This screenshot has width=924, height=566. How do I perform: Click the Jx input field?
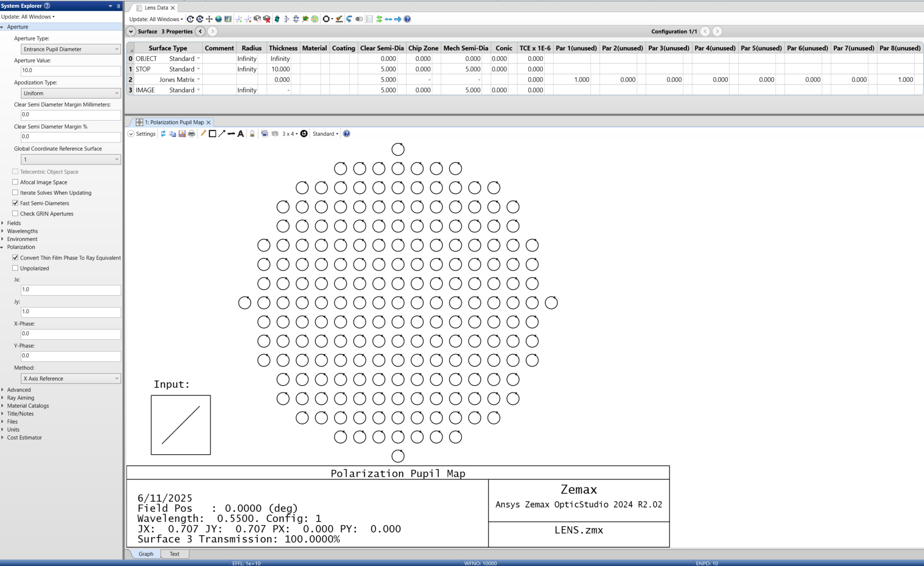[71, 290]
